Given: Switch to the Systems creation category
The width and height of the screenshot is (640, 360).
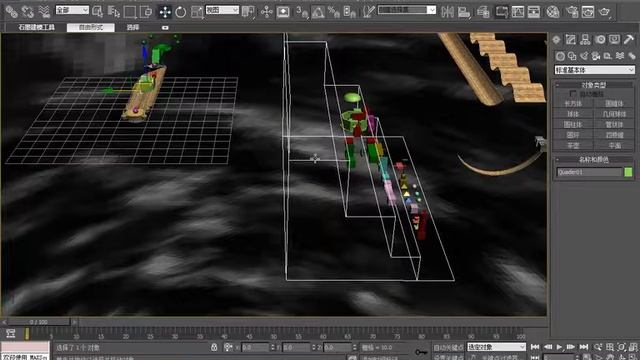Looking at the screenshot, I should 632,56.
